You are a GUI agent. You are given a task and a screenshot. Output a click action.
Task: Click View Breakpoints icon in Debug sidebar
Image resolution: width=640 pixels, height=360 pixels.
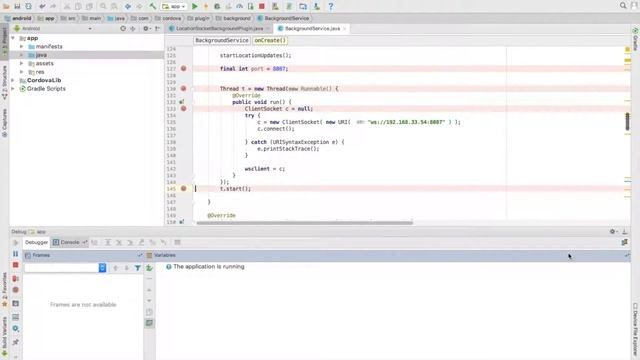click(16, 278)
